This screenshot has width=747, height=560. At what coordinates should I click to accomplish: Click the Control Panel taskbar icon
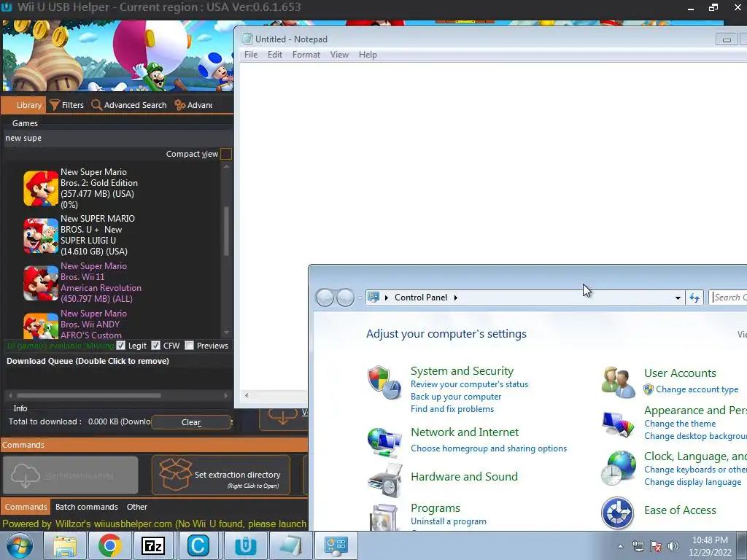[336, 545]
